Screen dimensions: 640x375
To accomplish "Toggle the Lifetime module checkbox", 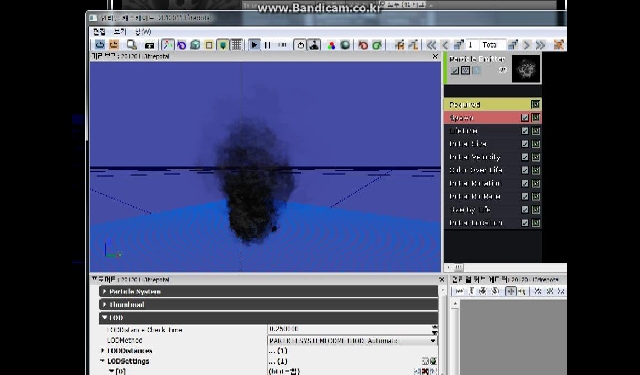I will point(525,131).
